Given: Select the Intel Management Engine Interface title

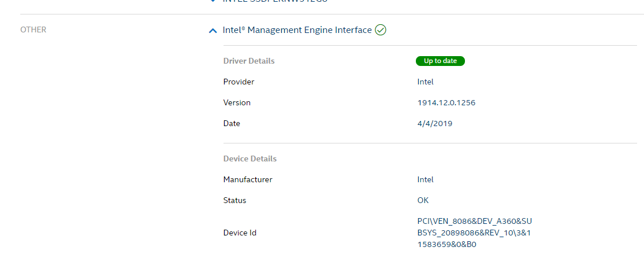Looking at the screenshot, I should pos(297,30).
